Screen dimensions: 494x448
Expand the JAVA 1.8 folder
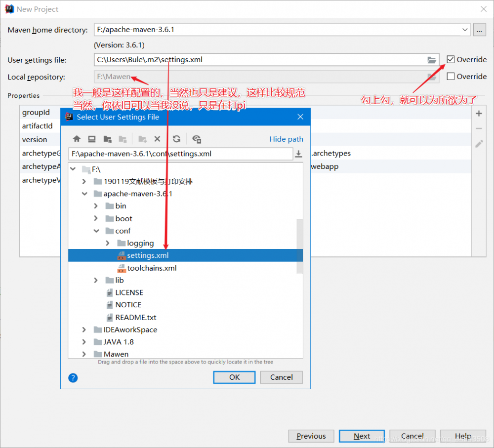[x=84, y=342]
